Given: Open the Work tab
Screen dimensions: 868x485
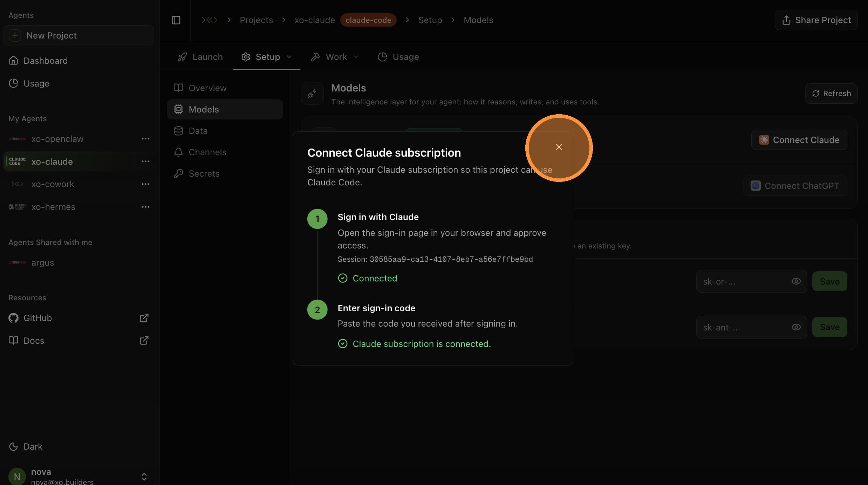Looking at the screenshot, I should (334, 57).
